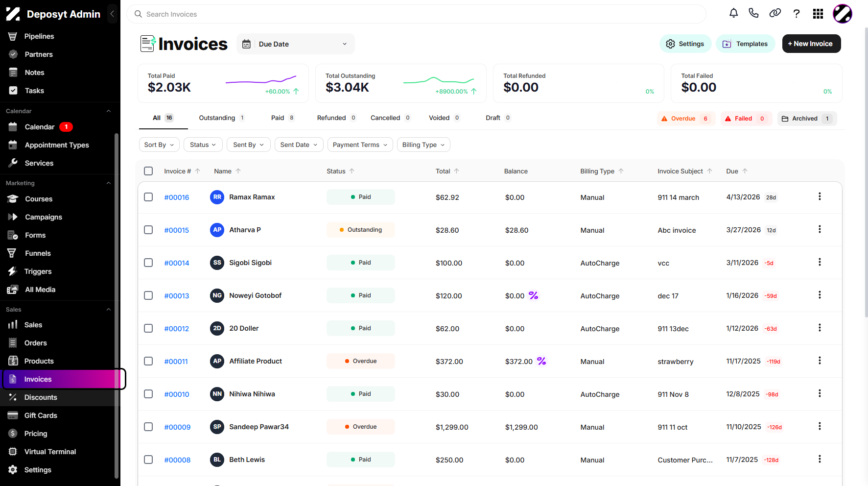
Task: Open the Billing Type filter dropdown
Action: (423, 145)
